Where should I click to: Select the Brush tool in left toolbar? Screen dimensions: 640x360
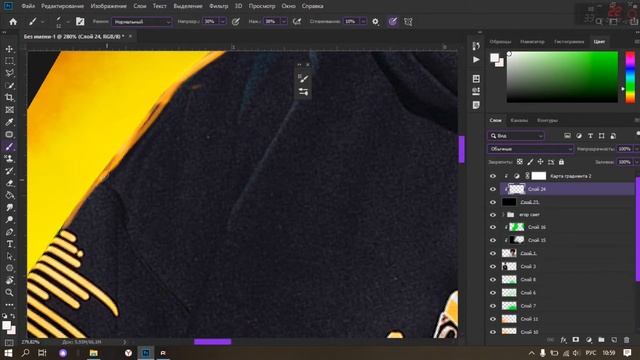click(9, 147)
